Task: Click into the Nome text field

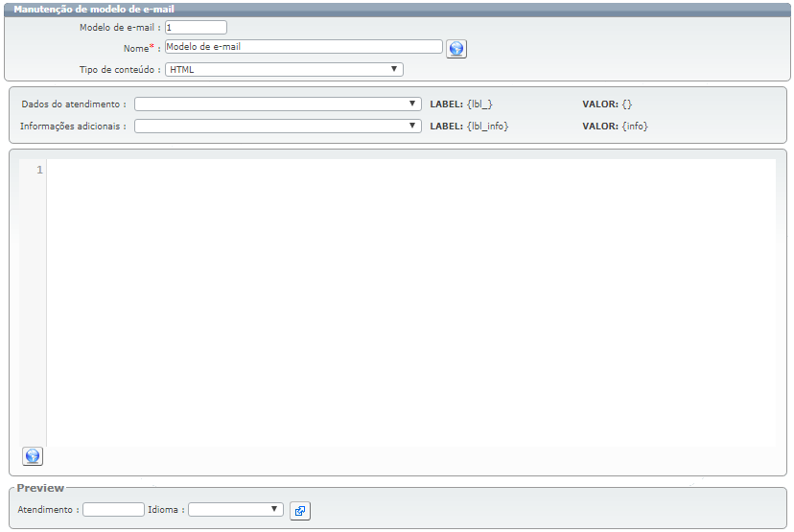Action: pyautogui.click(x=304, y=47)
